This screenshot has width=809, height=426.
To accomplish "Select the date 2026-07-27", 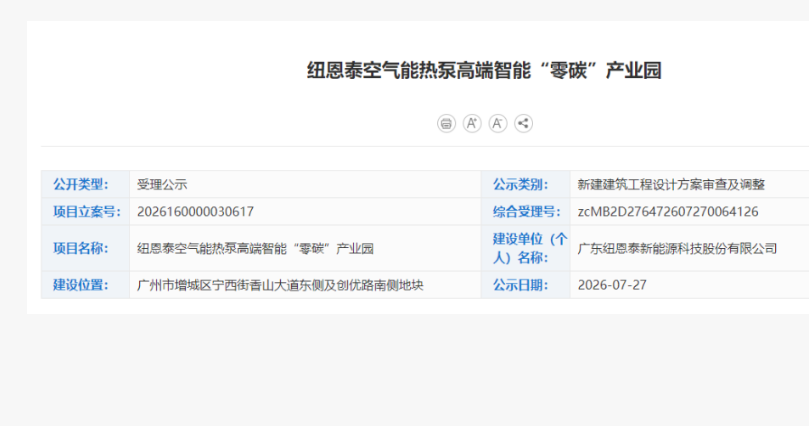I will point(612,285).
